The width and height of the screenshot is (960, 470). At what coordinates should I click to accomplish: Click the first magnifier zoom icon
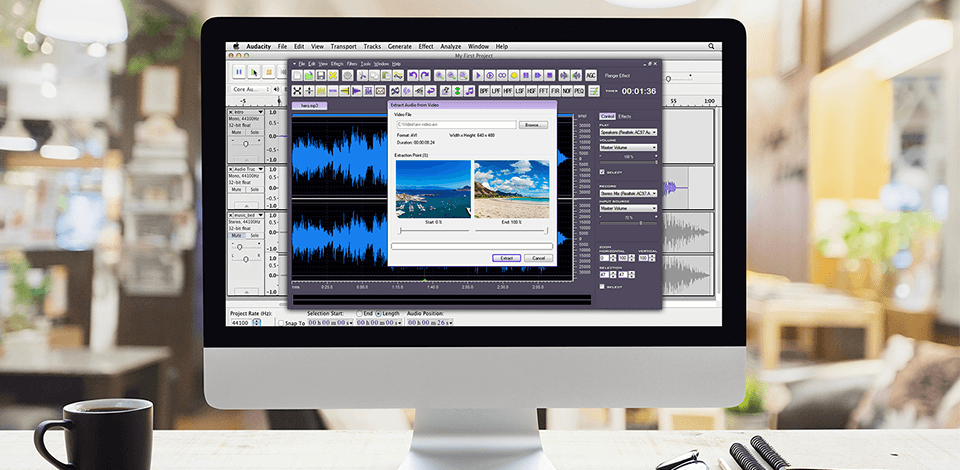(x=440, y=75)
